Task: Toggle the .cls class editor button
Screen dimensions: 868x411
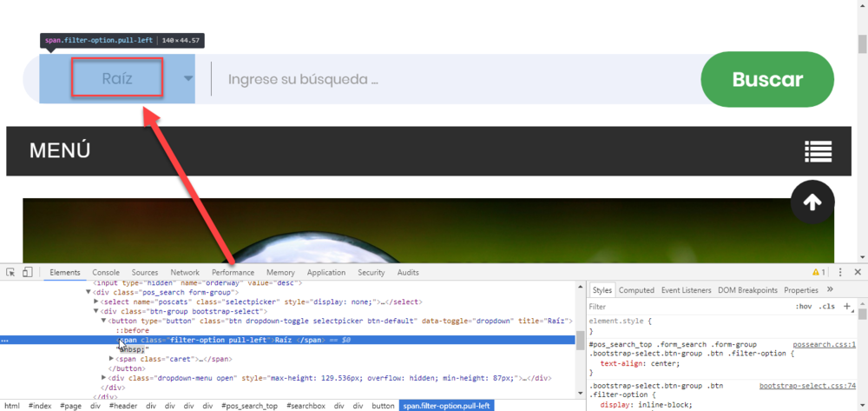Action: (827, 307)
